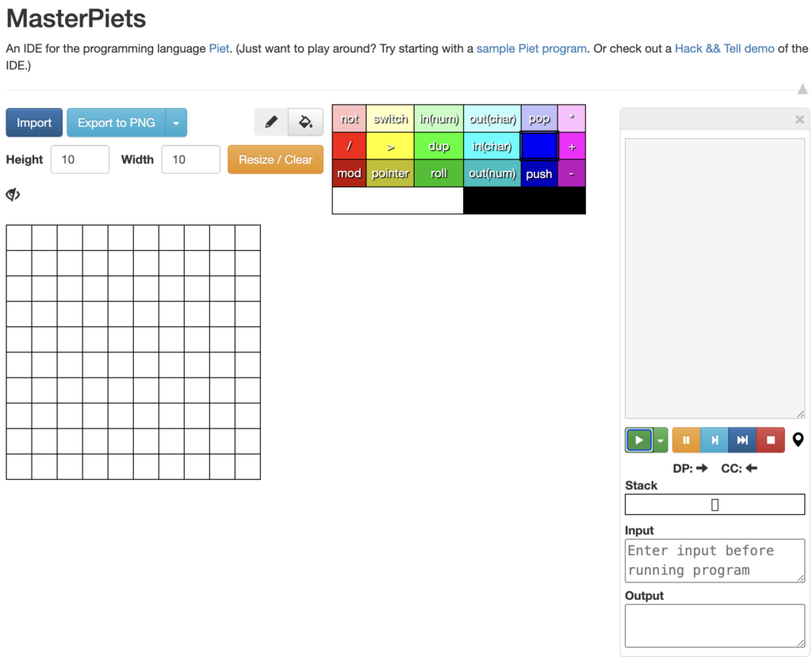Open the Export to PNG dropdown arrow
The image size is (812, 657).
[176, 123]
